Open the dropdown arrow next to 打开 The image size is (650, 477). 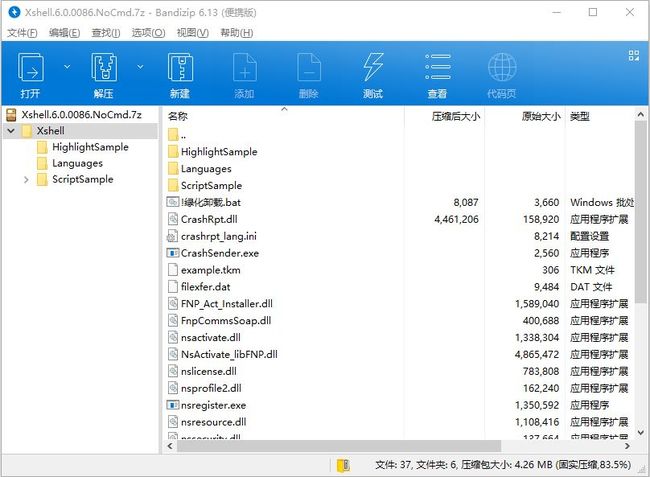click(67, 66)
